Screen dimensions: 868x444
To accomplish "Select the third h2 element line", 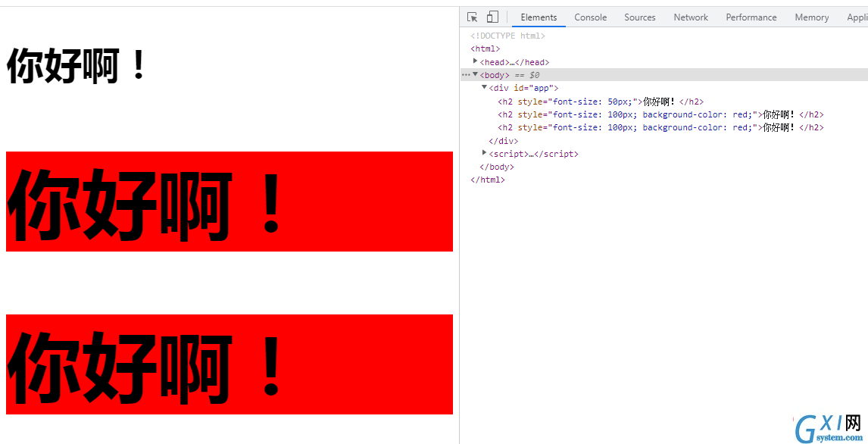I will click(x=660, y=127).
